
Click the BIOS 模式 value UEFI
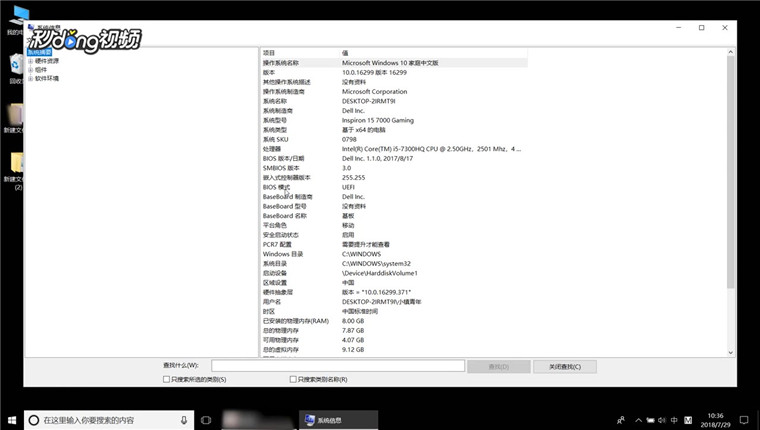coord(348,187)
